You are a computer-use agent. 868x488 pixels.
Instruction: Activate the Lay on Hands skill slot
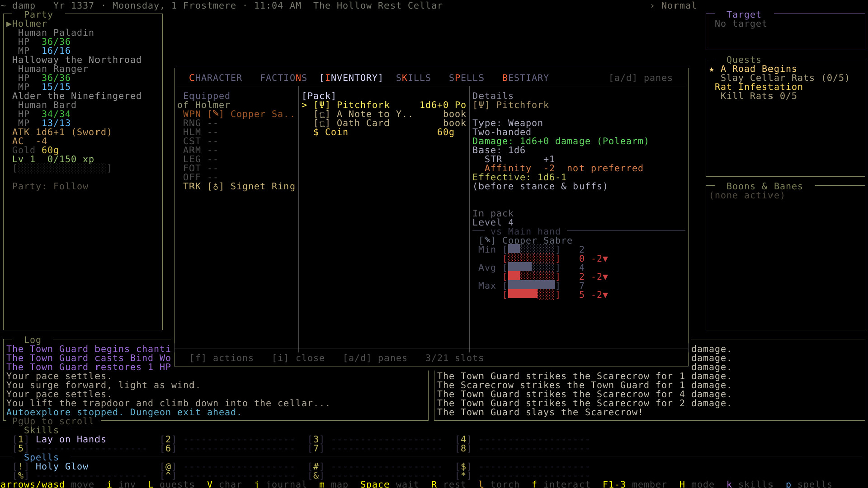(x=60, y=439)
